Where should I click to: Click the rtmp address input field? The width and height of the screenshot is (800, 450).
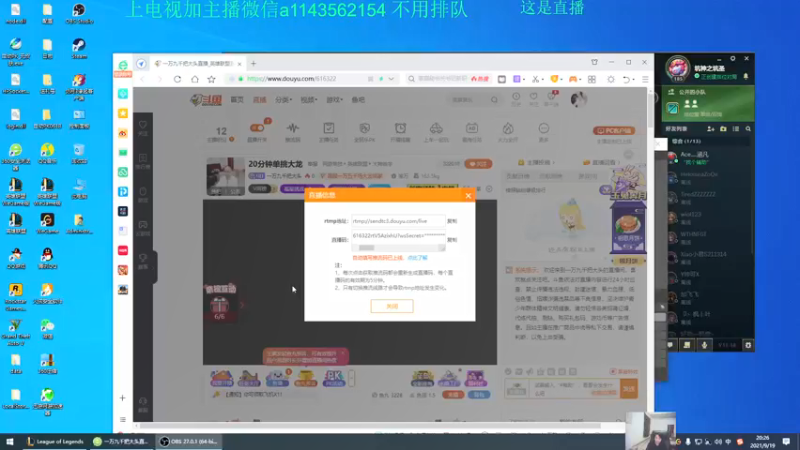coord(398,221)
